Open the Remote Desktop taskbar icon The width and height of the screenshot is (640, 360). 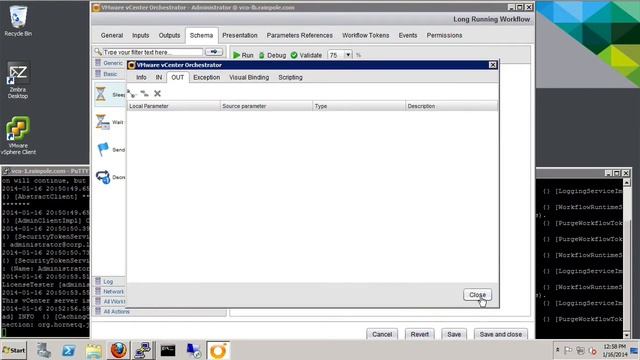click(x=193, y=350)
